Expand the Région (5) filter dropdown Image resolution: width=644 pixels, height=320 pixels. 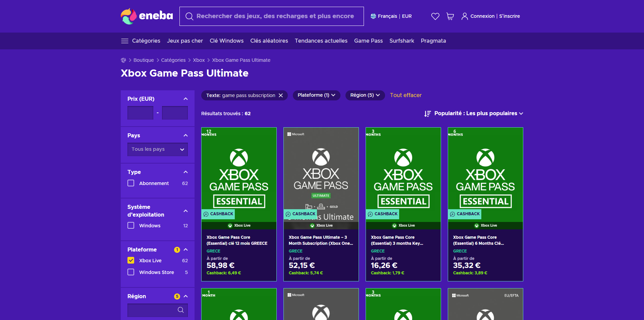click(x=365, y=95)
